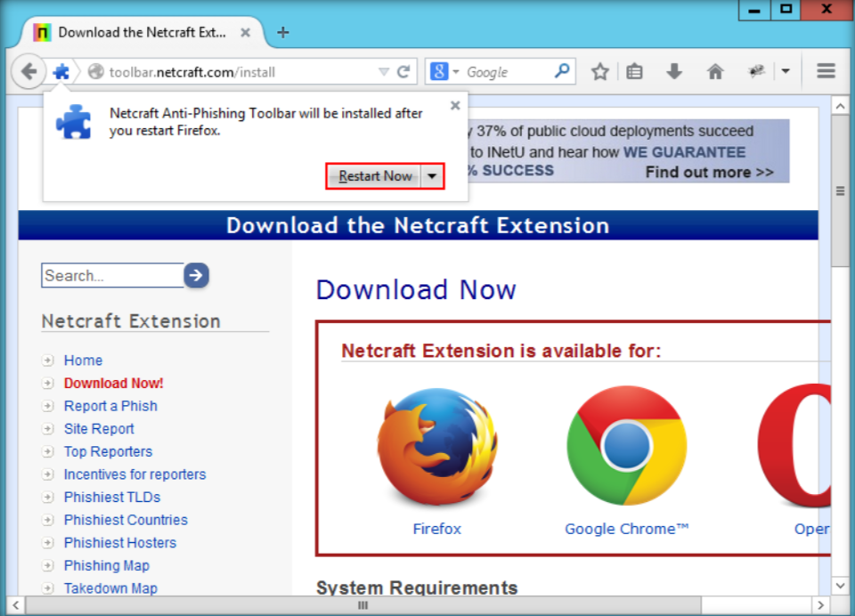Close the add-on installation notification popup
Viewport: 855px width, 616px height.
pyautogui.click(x=455, y=105)
